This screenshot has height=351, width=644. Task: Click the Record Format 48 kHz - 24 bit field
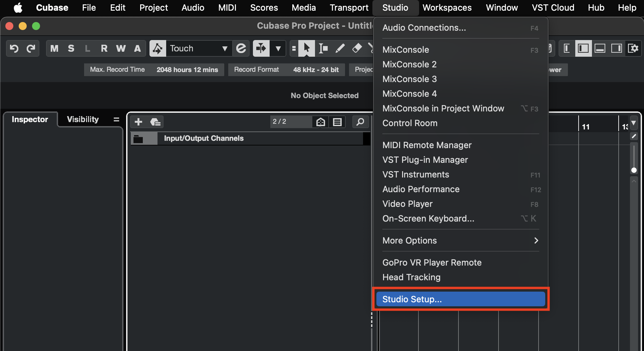point(286,70)
